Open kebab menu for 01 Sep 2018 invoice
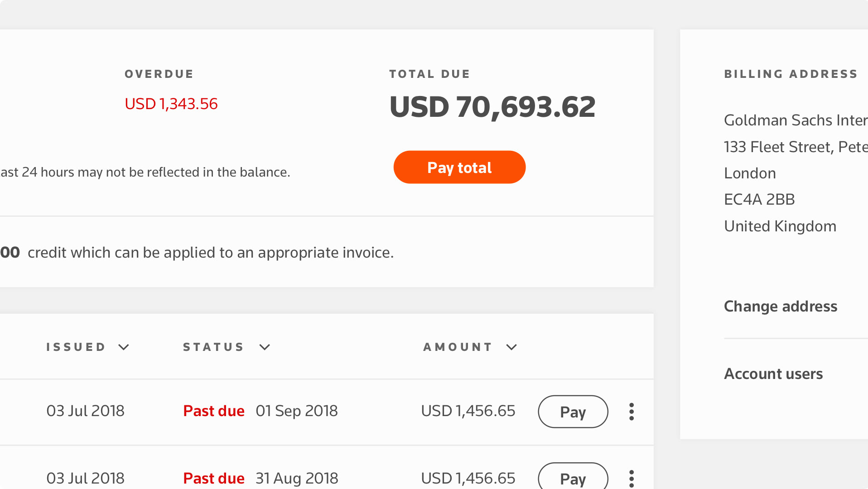The height and width of the screenshot is (489, 868). (x=631, y=412)
